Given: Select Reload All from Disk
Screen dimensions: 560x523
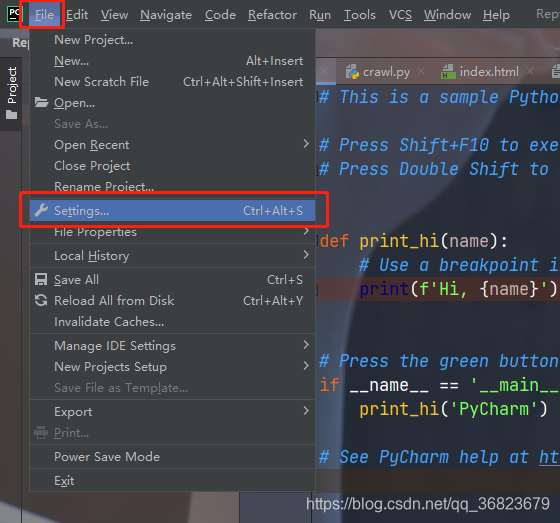Looking at the screenshot, I should [x=172, y=300].
